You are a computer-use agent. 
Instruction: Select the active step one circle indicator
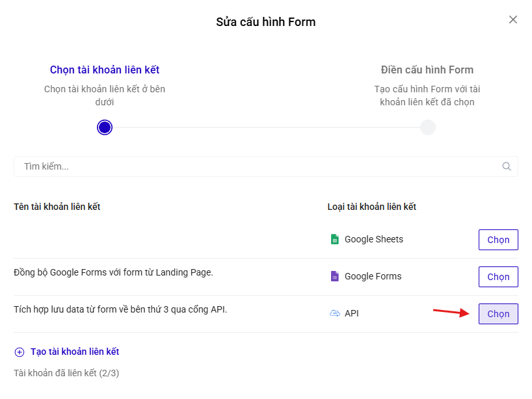(105, 127)
